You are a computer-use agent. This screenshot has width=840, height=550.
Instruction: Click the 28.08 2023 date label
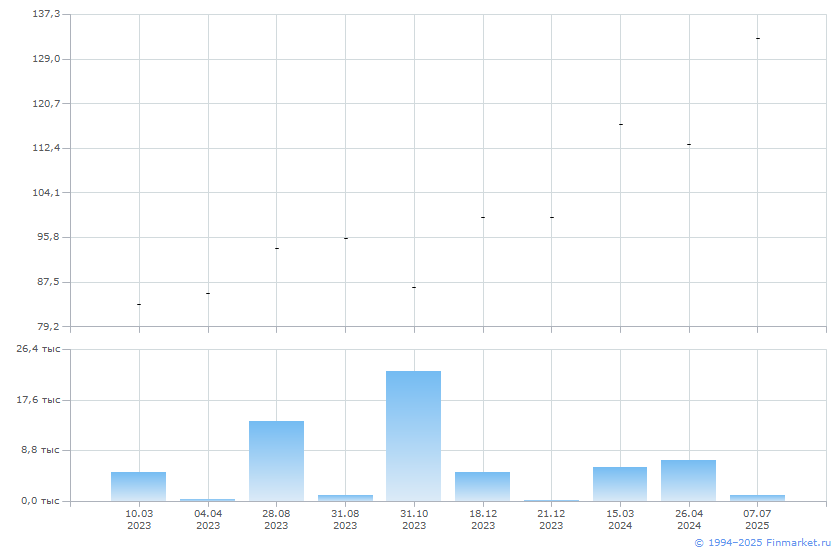[x=276, y=519]
